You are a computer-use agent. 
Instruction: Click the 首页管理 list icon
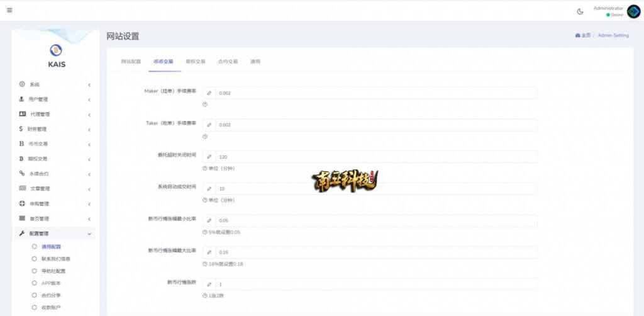22,218
